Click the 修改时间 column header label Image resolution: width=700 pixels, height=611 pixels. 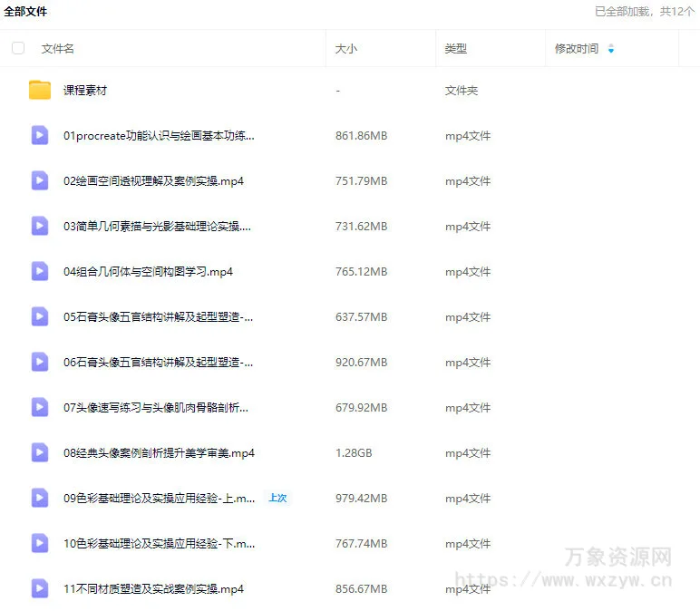(577, 49)
